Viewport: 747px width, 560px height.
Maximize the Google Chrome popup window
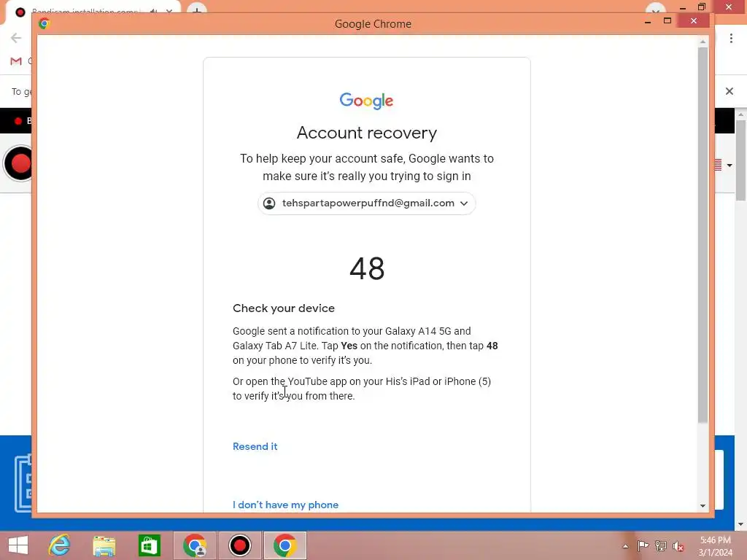[667, 20]
